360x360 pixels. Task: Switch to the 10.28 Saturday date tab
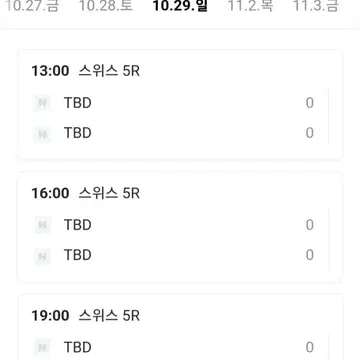pos(106,6)
